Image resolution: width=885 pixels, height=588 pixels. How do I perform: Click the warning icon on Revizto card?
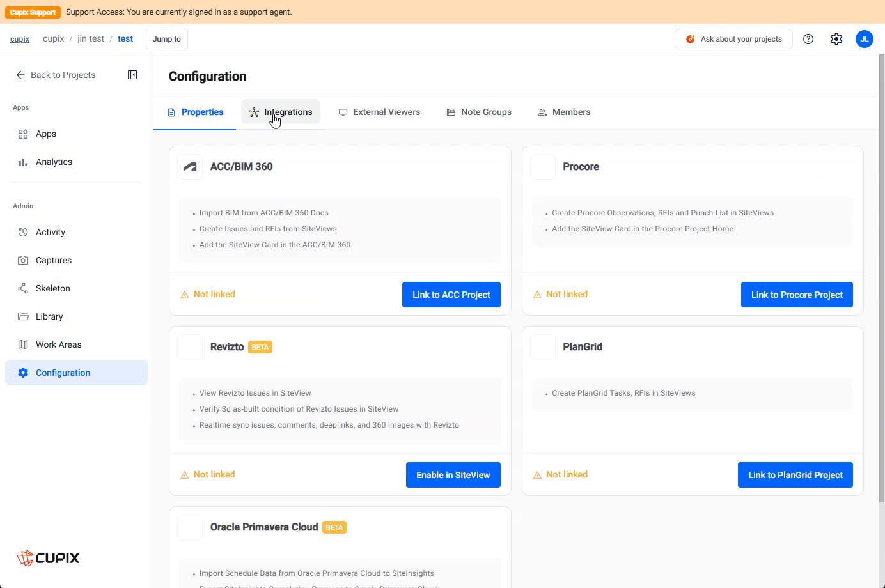tap(185, 475)
